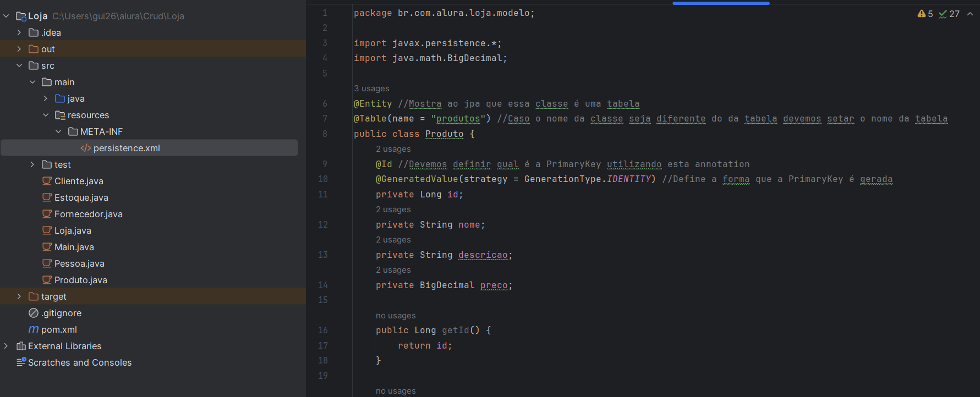The width and height of the screenshot is (980, 397).
Task: Click '2 usages' hint above @Id
Action: tap(393, 149)
